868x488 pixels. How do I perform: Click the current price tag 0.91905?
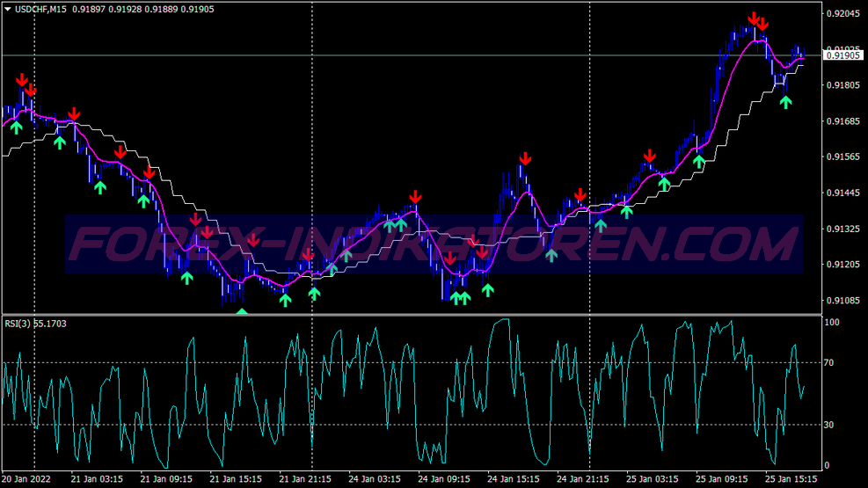pyautogui.click(x=843, y=55)
